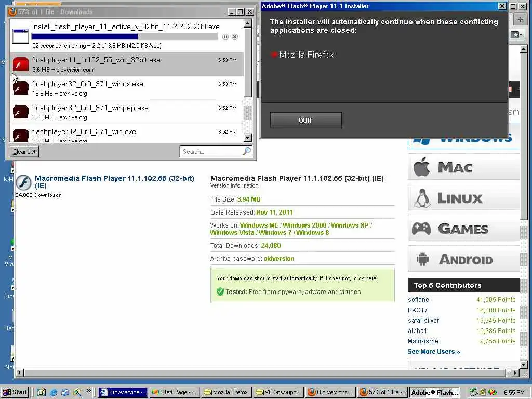The width and height of the screenshot is (532, 399).
Task: Click the magnifier icon in Downloads search
Action: tap(247, 151)
